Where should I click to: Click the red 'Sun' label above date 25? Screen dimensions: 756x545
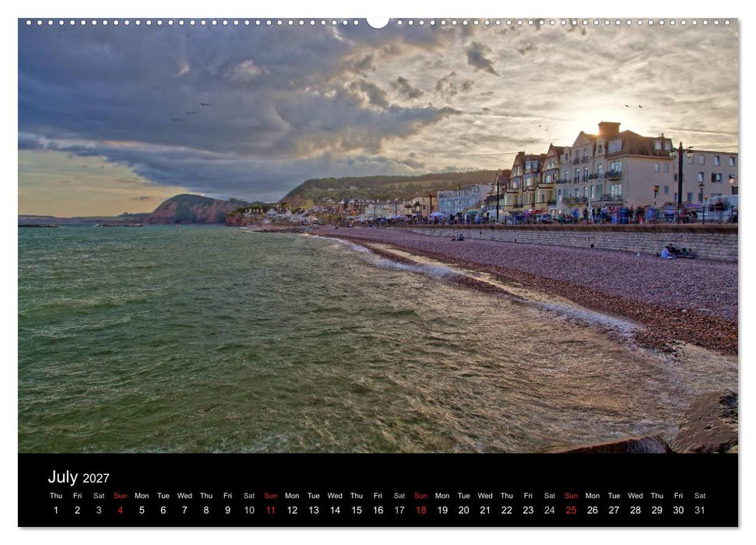coord(571,496)
